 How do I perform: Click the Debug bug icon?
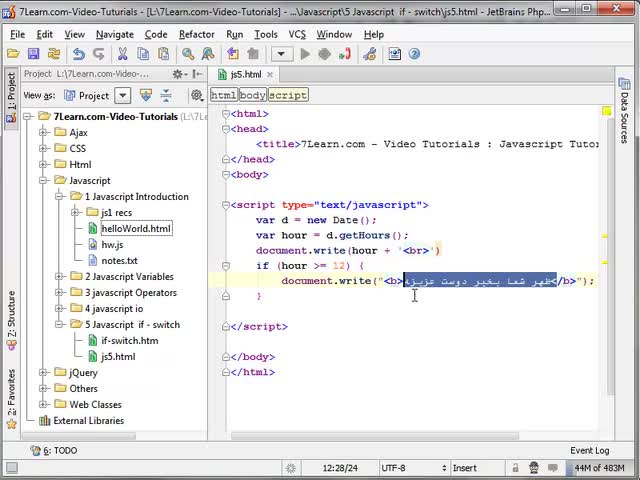(x=324, y=54)
